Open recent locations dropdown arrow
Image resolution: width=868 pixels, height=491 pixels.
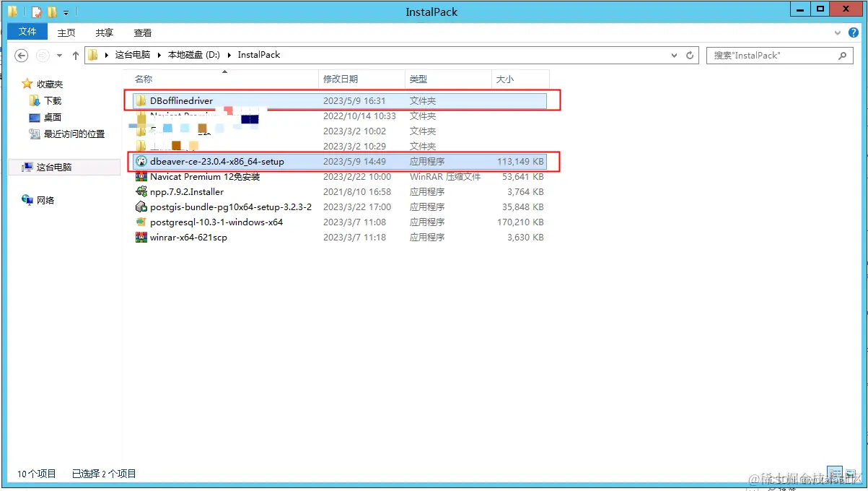59,56
